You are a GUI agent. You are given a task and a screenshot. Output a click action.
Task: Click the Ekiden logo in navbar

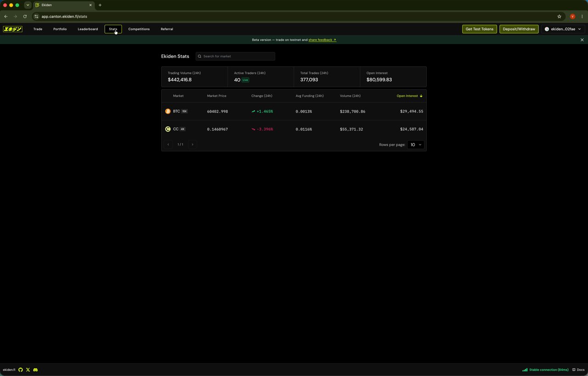(12, 29)
